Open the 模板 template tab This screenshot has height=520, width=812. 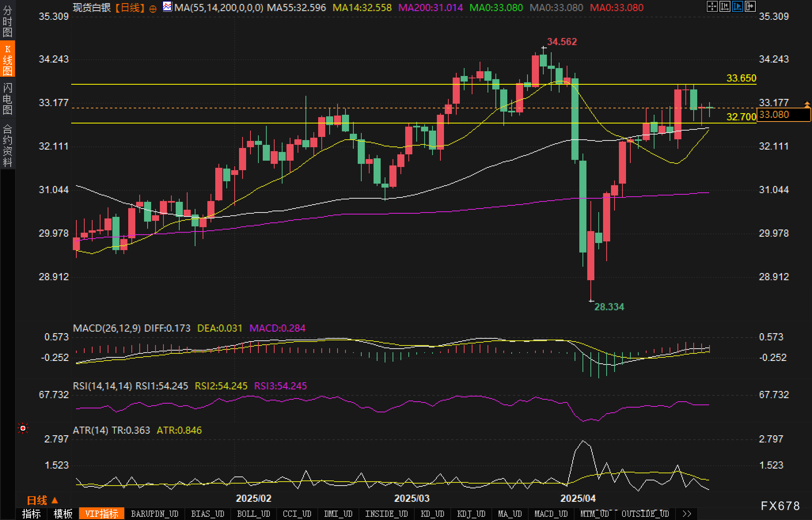click(x=63, y=514)
